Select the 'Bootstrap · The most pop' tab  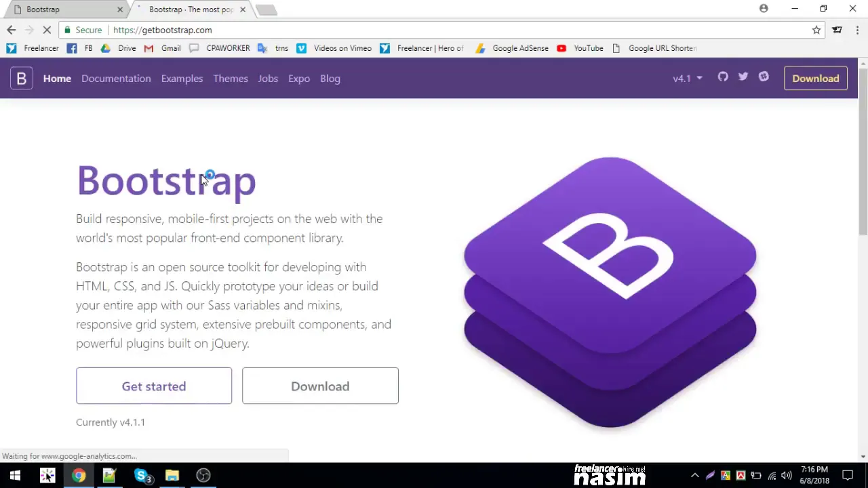coord(191,9)
